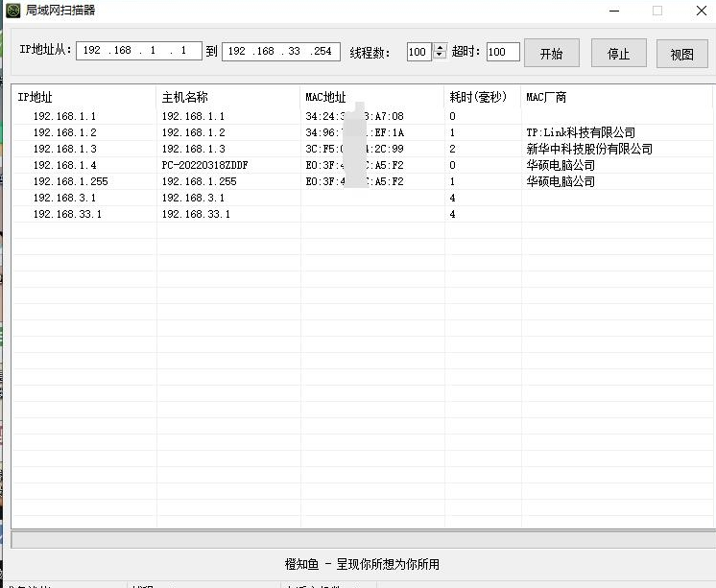Click the ending IP address field

[281, 51]
